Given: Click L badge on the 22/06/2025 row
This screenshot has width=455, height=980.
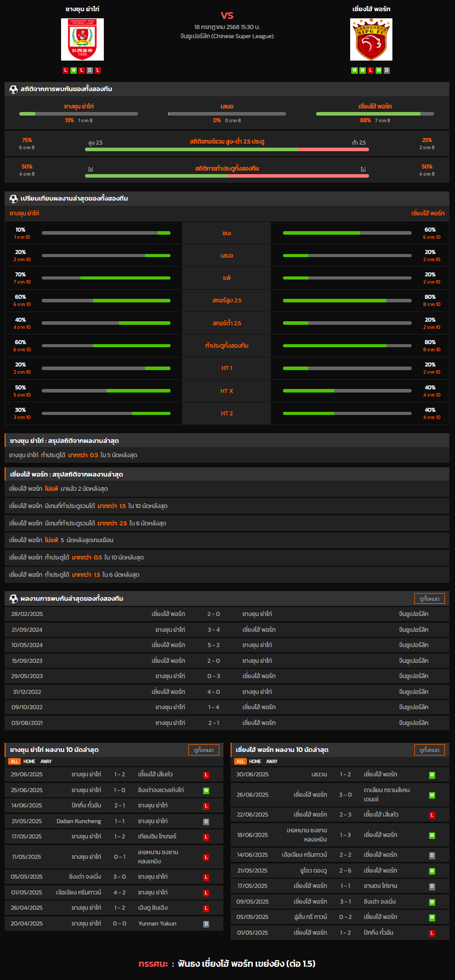Looking at the screenshot, I should 432,815.
